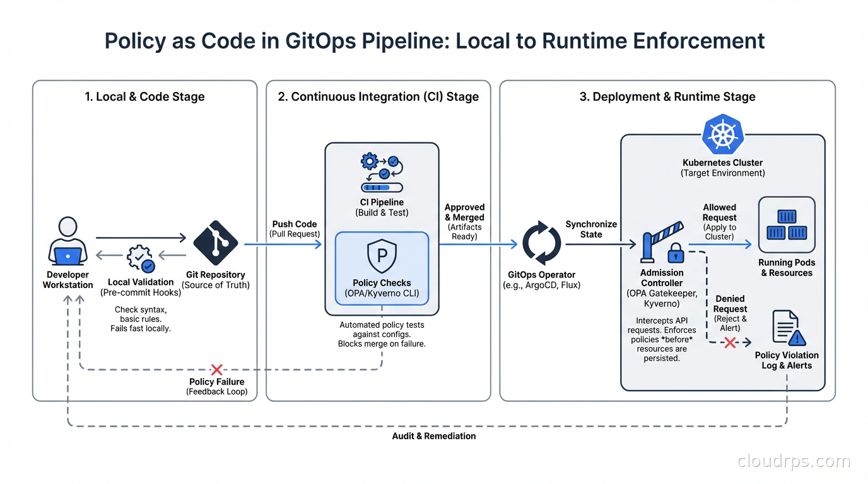Select the GitOps Operator sync icon
868x484 pixels.
click(x=541, y=243)
